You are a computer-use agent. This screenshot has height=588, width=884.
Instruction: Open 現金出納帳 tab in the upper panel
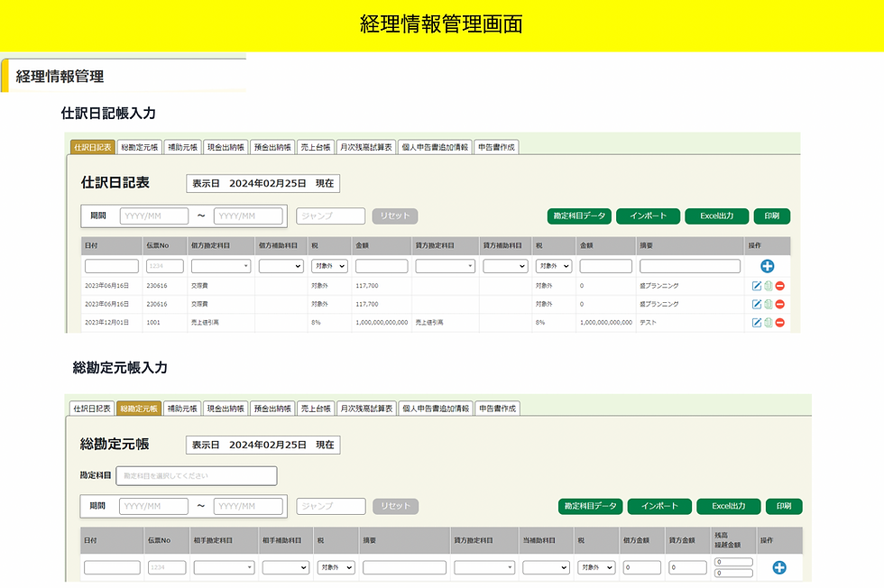[x=226, y=147]
